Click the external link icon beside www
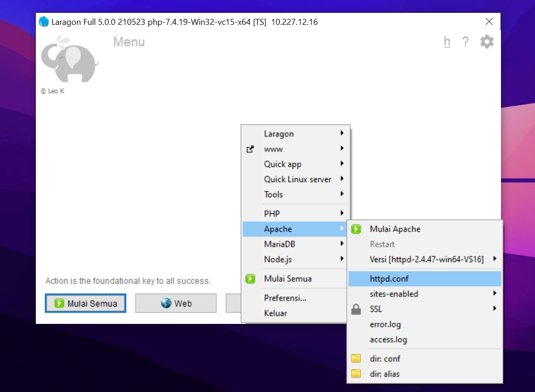This screenshot has height=392, width=535. pyautogui.click(x=250, y=149)
